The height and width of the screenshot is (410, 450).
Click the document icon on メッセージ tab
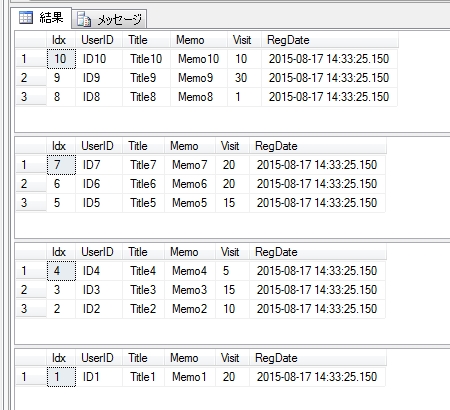(x=84, y=19)
